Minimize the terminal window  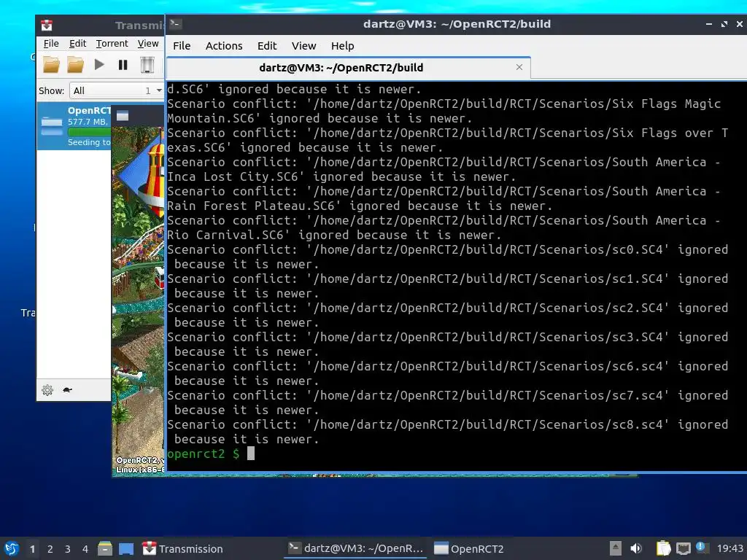tap(709, 24)
